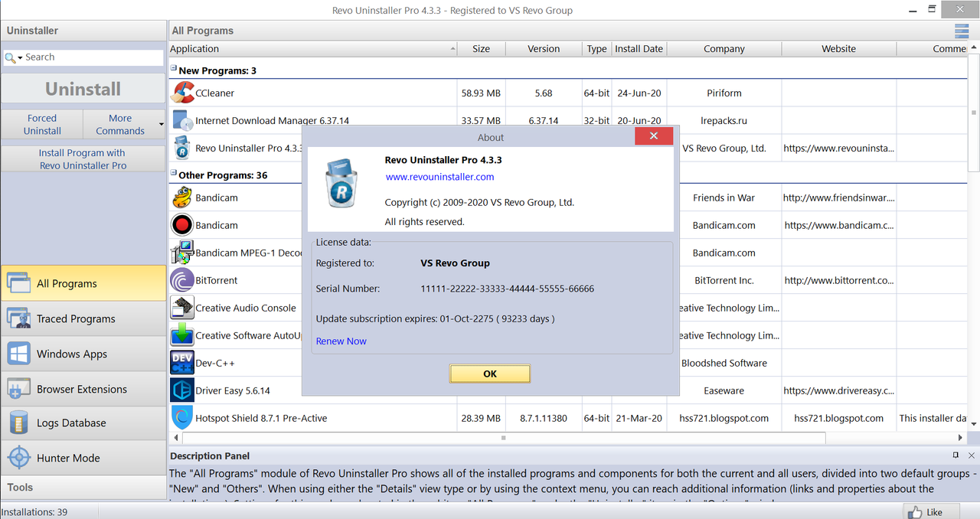
Task: Collapse the New Programs group
Action: pyautogui.click(x=174, y=69)
